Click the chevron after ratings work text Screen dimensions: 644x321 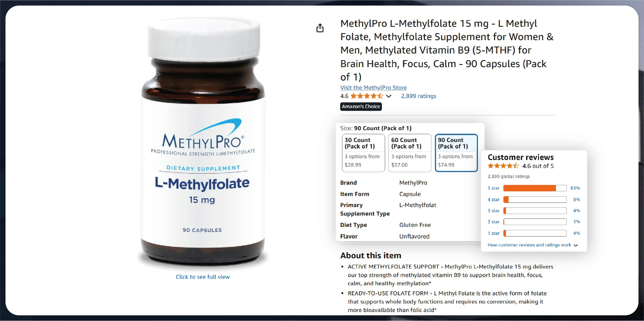point(576,245)
